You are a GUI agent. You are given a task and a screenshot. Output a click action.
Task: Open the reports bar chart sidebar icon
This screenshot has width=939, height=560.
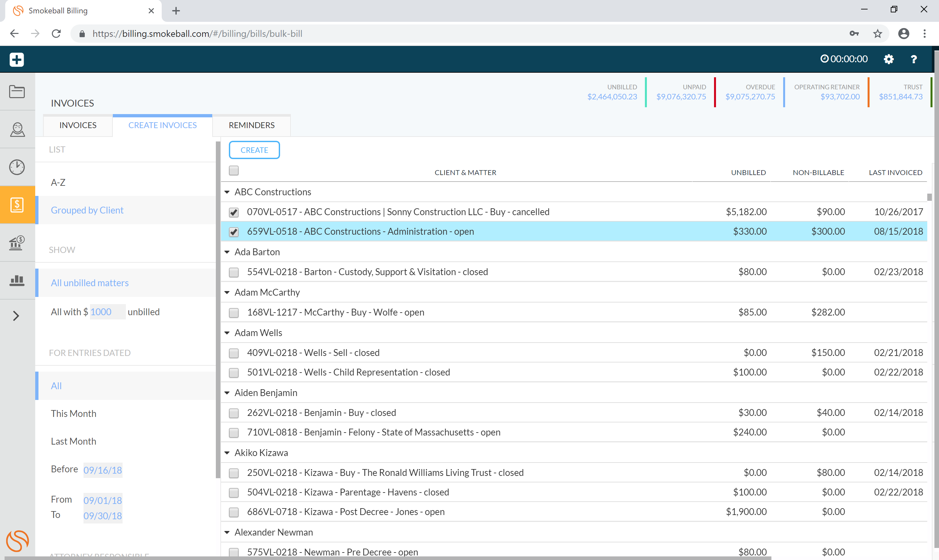[17, 280]
